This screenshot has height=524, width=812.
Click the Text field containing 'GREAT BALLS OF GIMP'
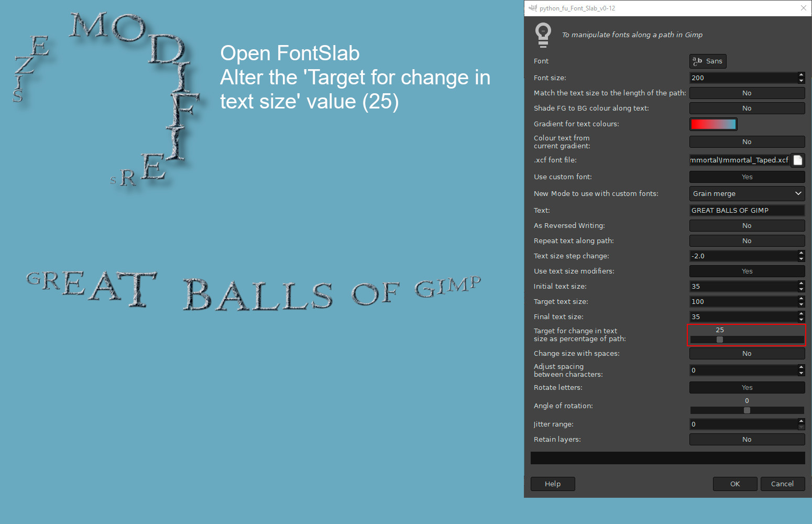(747, 211)
